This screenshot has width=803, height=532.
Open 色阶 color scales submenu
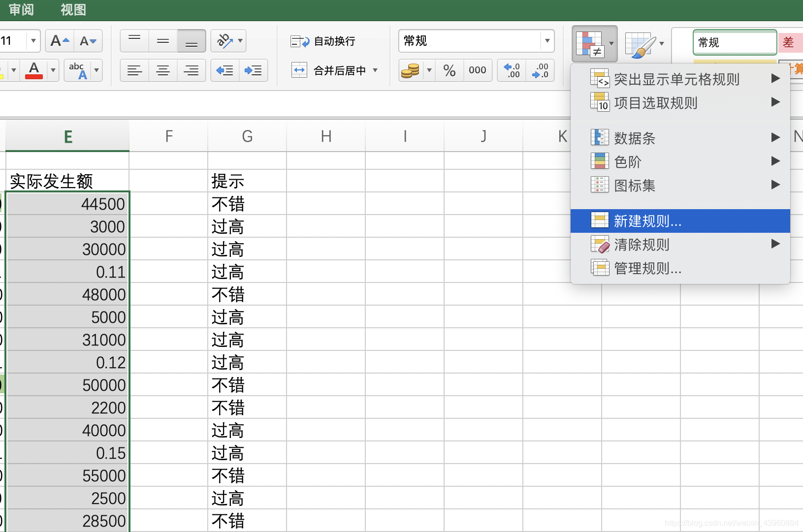pos(680,161)
